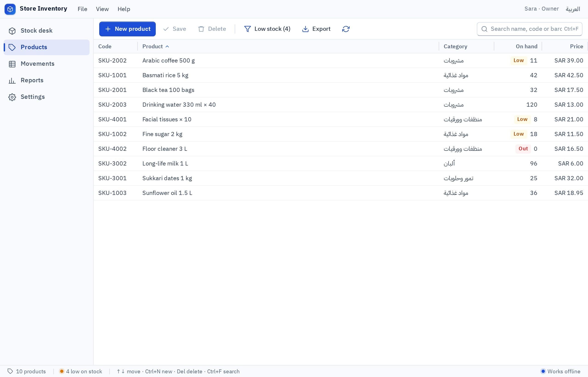Viewport: 588px width, 377px height.
Task: Click the Sara · Owner account label
Action: coord(542,9)
